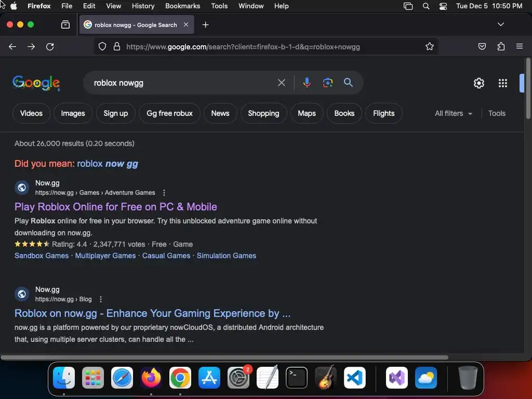The width and height of the screenshot is (532, 399).
Task: Open the History menu
Action: coord(143,6)
